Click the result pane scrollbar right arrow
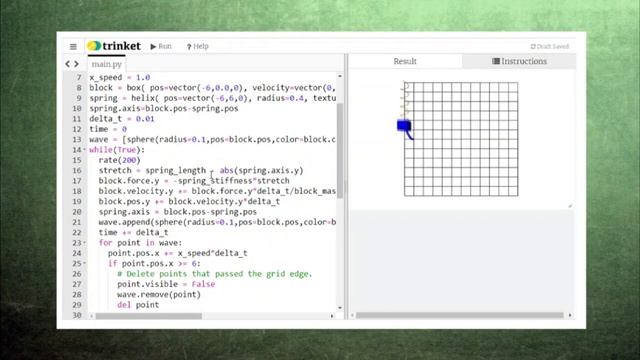 570,315
